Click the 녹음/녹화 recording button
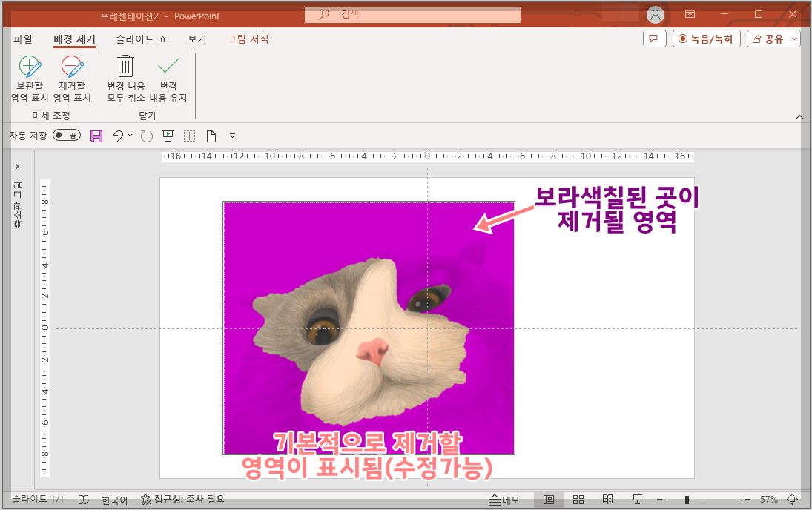This screenshot has height=510, width=812. [706, 39]
